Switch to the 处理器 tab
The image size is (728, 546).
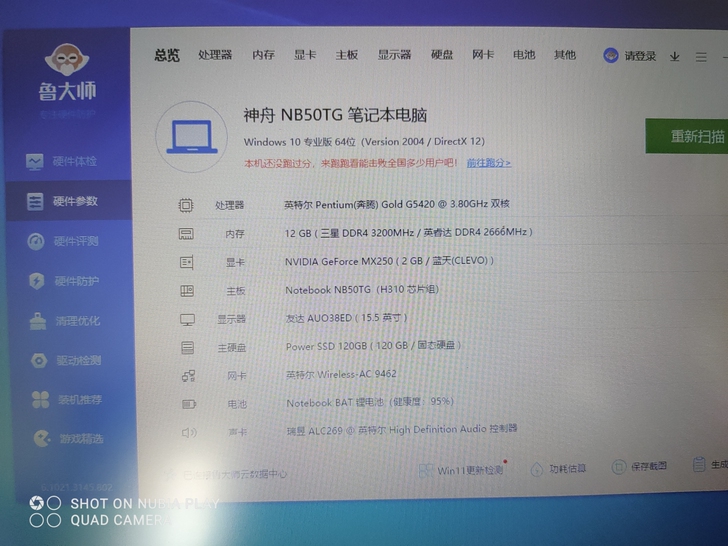pyautogui.click(x=215, y=55)
